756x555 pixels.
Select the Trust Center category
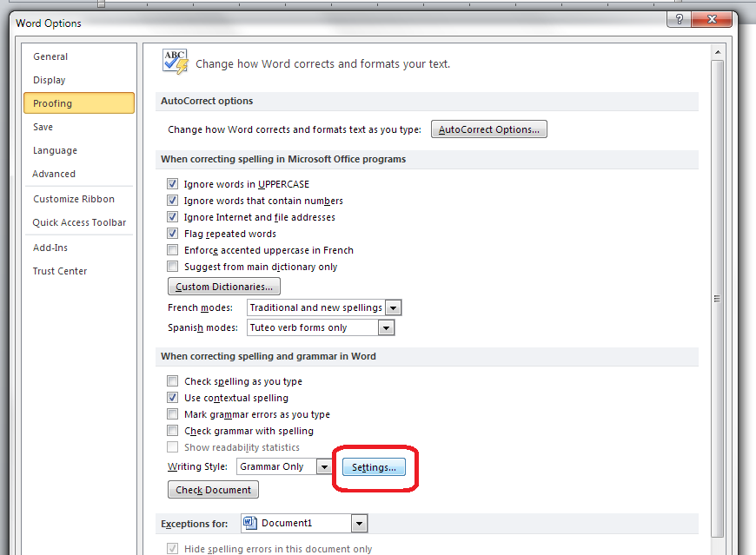(x=60, y=271)
